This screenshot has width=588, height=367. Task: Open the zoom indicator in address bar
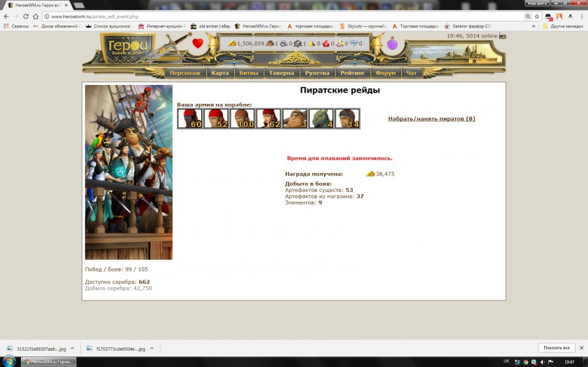point(528,16)
